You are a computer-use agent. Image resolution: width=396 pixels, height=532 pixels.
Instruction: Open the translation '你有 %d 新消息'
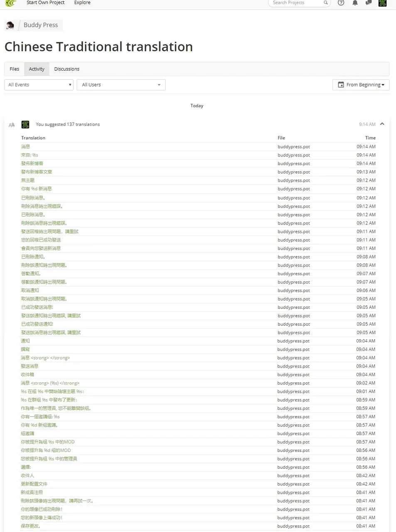point(37,189)
